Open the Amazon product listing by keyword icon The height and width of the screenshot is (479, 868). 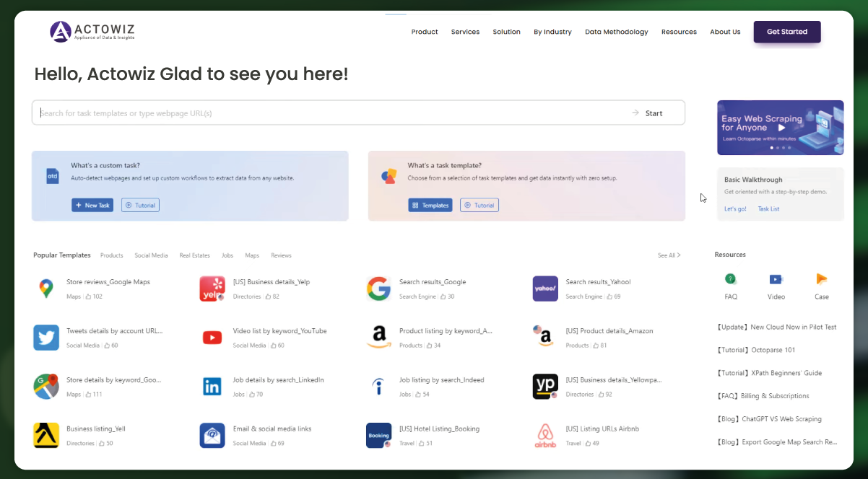point(378,338)
